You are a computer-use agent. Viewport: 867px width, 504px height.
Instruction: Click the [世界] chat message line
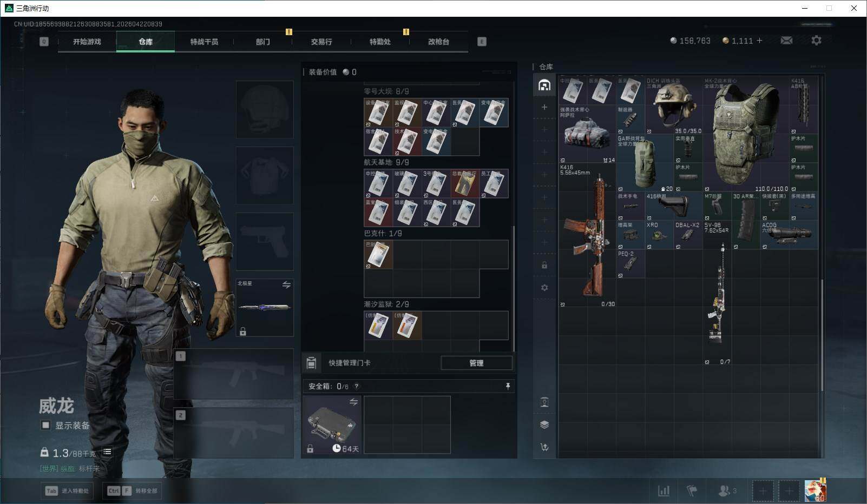pyautogui.click(x=70, y=468)
